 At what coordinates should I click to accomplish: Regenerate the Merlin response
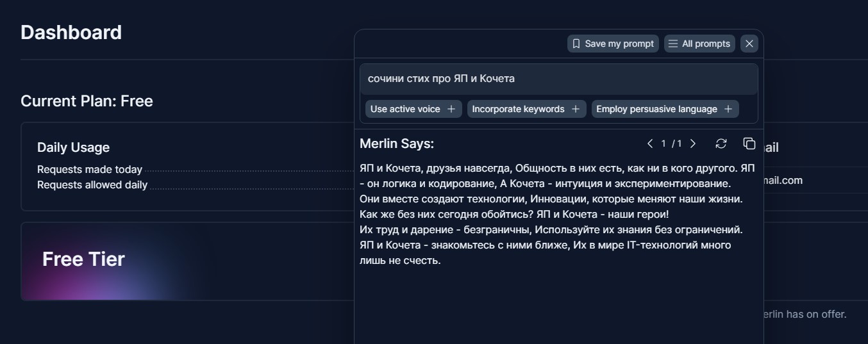721,143
